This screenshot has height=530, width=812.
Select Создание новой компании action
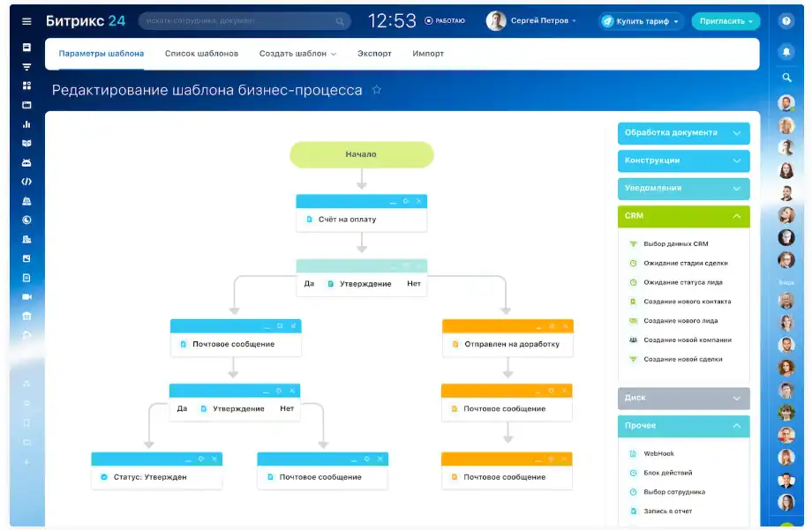pos(688,340)
